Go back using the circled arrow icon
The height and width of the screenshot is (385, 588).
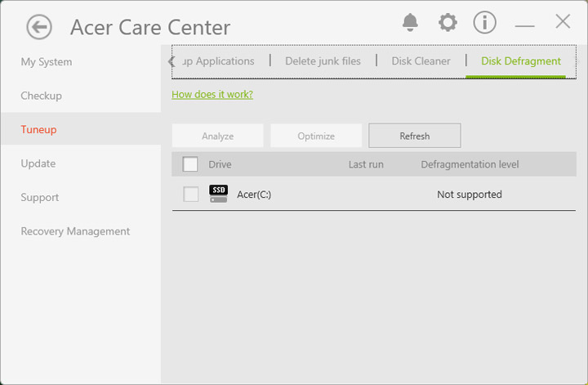click(x=39, y=27)
